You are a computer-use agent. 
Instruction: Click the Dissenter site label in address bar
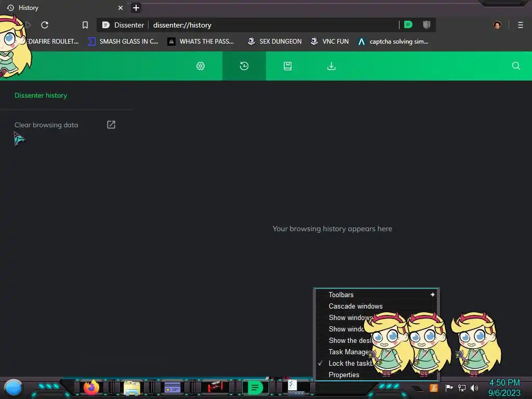click(x=124, y=25)
